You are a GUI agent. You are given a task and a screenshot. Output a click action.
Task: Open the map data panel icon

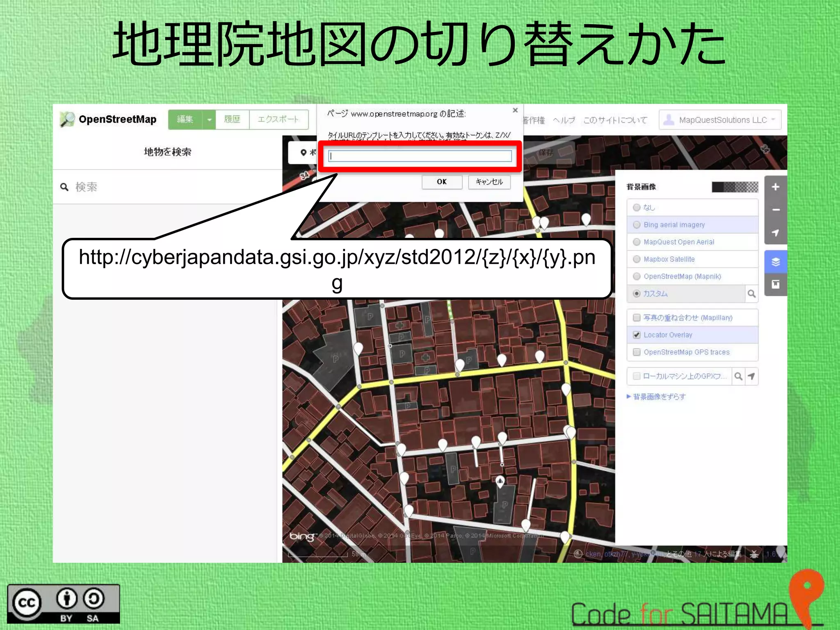coord(775,284)
